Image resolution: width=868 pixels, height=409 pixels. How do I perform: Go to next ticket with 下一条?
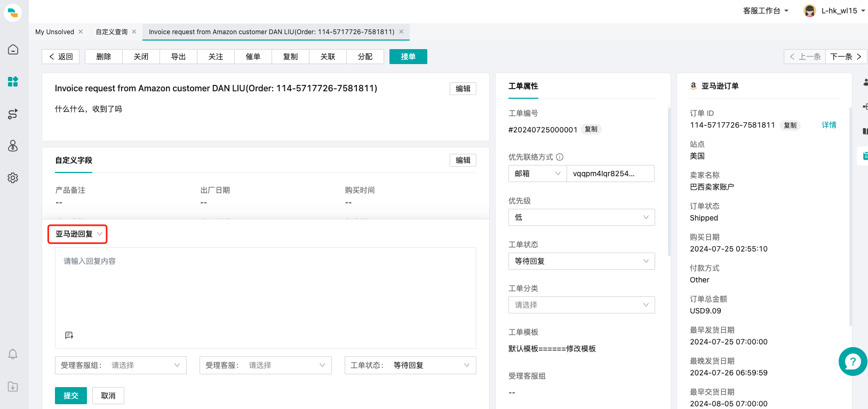(x=846, y=57)
